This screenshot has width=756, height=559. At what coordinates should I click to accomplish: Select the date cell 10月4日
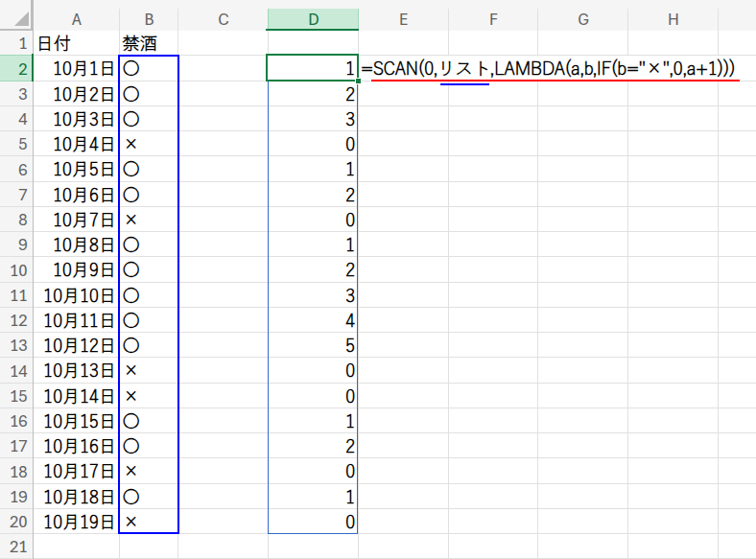(76, 144)
